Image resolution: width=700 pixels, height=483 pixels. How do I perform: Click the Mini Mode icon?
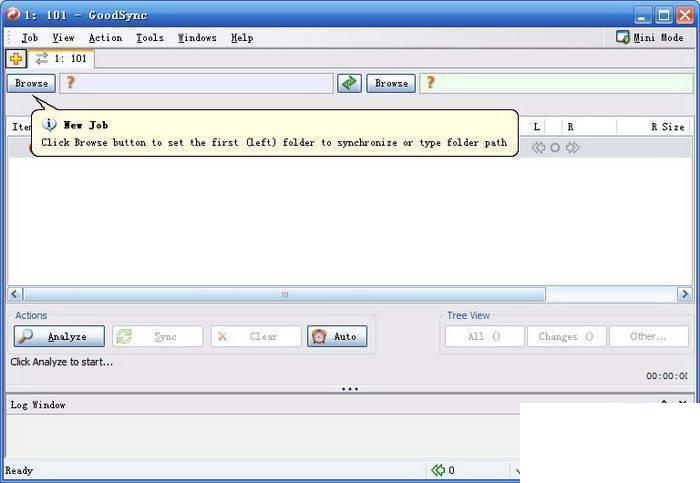(622, 37)
